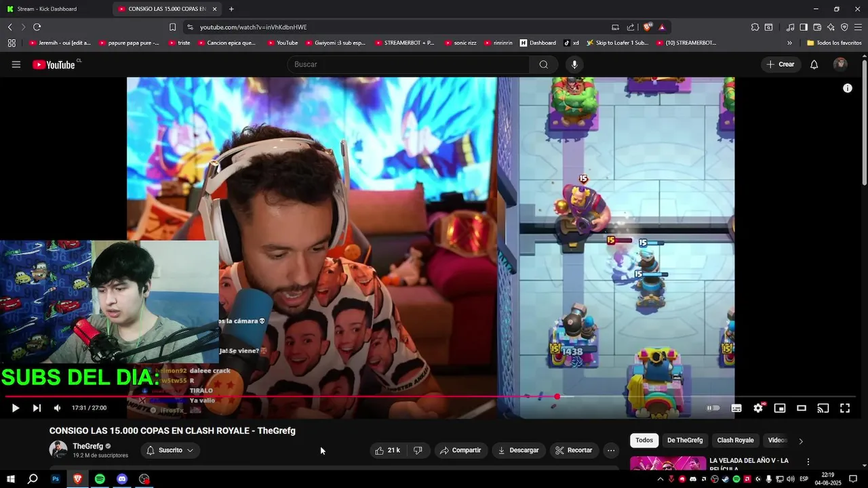This screenshot has width=868, height=488.
Task: Mute the video player volume
Action: point(58,408)
